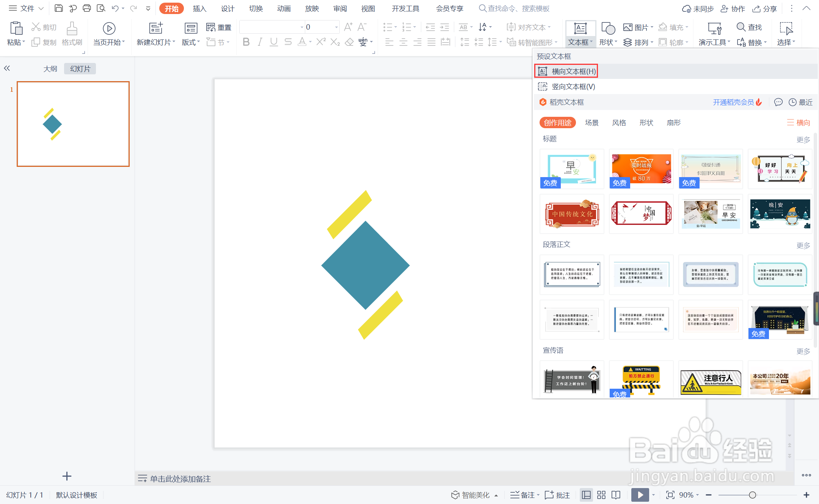Click the Shapes (形状) icon

(x=608, y=29)
